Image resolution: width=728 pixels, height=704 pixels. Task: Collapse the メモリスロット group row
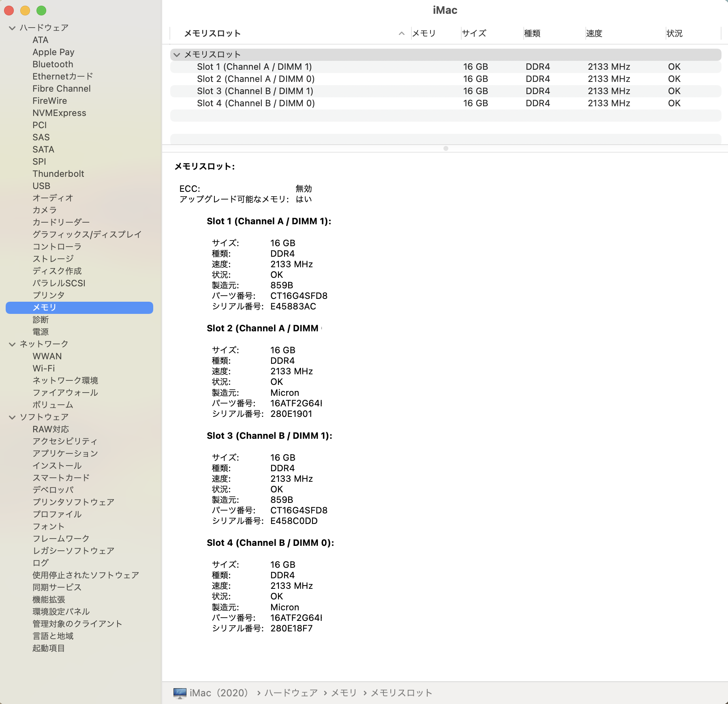coord(177,55)
